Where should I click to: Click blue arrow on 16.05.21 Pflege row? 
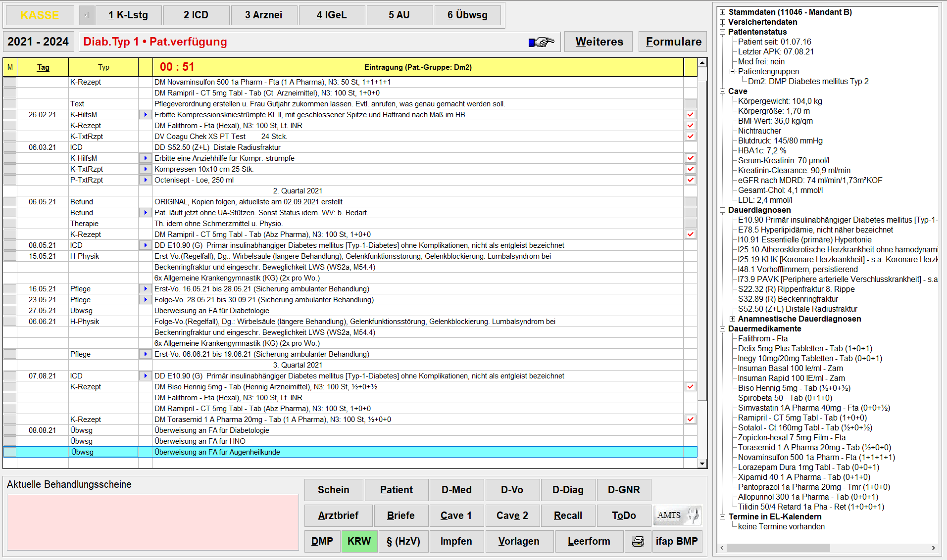[x=145, y=289]
